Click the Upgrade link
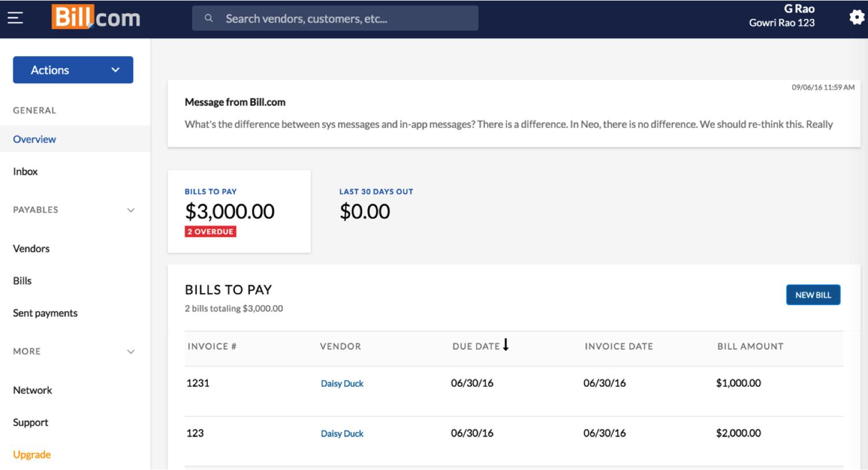868x470 pixels. pyautogui.click(x=32, y=455)
